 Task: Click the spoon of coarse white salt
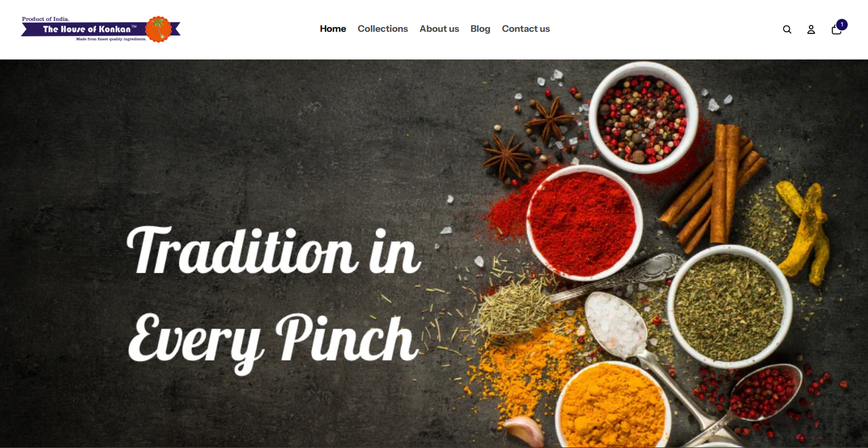coord(617,325)
